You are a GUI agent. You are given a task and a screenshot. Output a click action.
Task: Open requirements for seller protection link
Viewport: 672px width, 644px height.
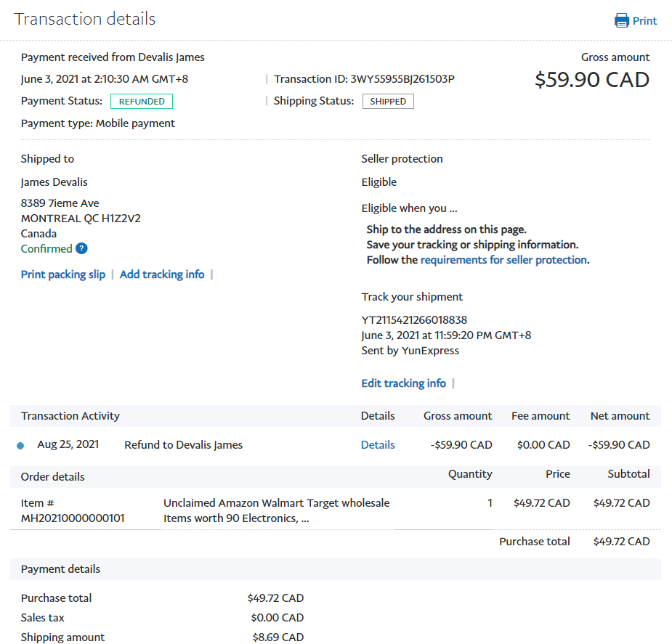(503, 260)
